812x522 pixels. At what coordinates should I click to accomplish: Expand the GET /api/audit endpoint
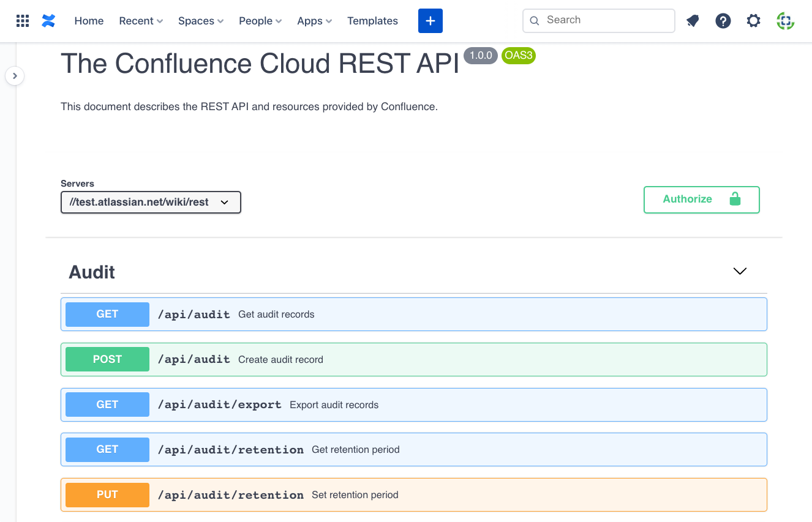point(413,314)
